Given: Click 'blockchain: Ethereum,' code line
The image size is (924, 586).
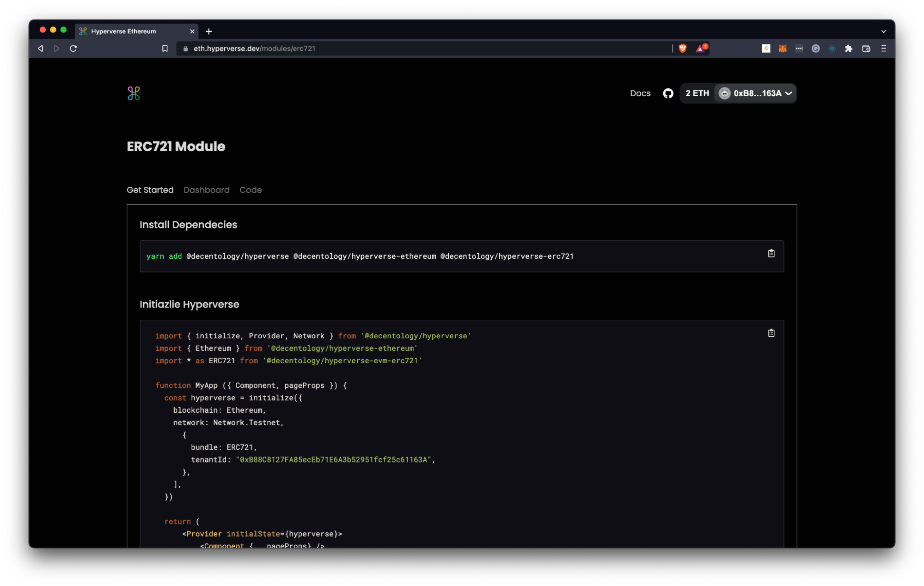Looking at the screenshot, I should pos(219,410).
